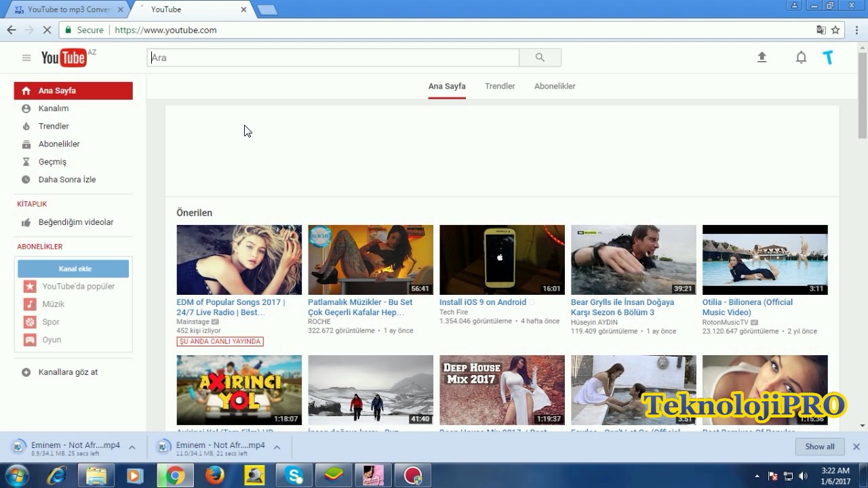Expand first Eminem download options arrow

(132, 447)
